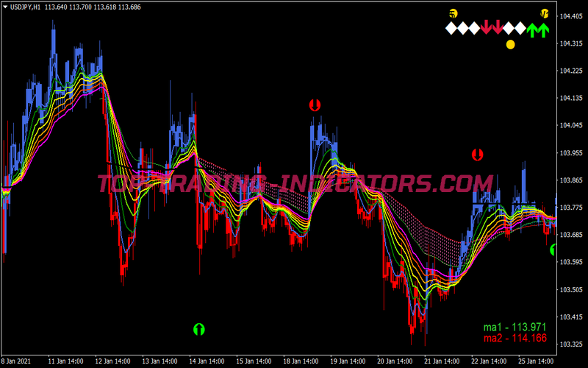Click the close price value 113.686
The image size is (588, 368).
point(129,7)
